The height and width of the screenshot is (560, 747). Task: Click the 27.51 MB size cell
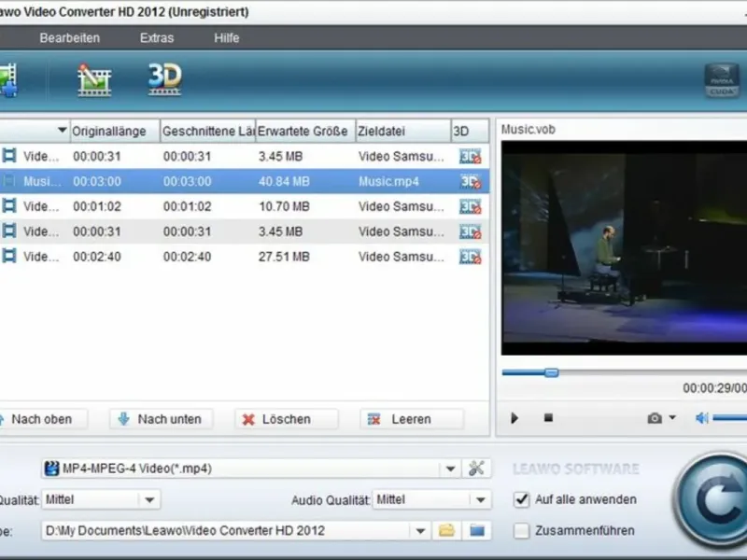[284, 257]
